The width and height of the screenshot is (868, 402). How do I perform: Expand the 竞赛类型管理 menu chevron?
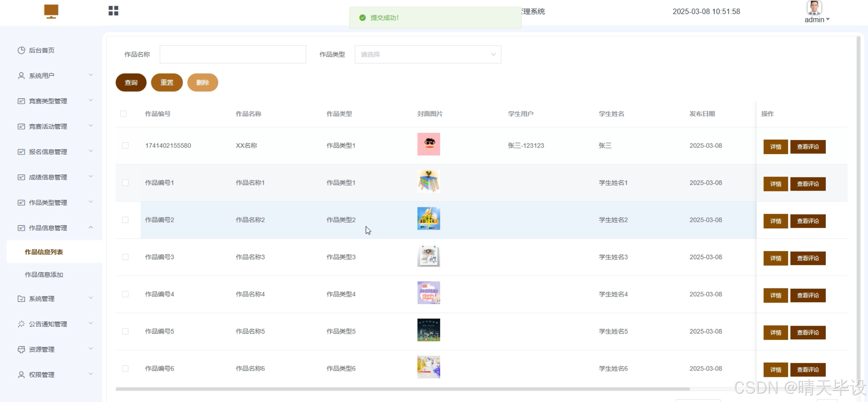91,100
